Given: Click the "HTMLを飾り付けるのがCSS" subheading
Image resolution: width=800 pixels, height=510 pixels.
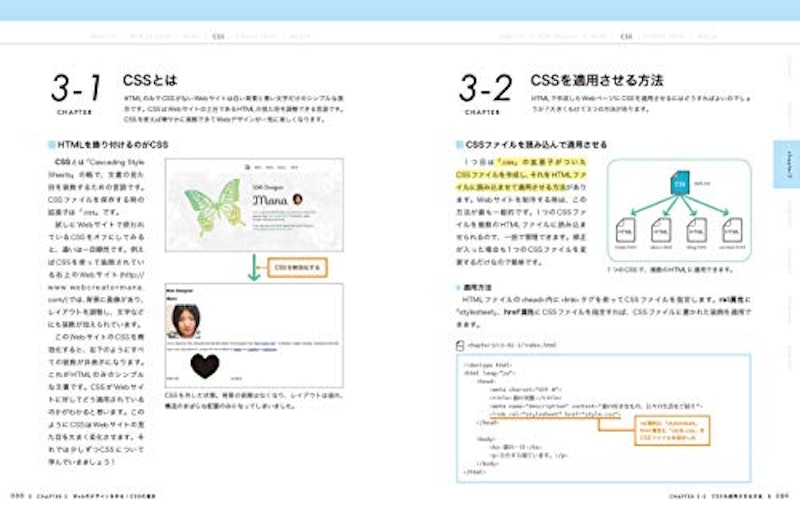Looking at the screenshot, I should tap(112, 145).
